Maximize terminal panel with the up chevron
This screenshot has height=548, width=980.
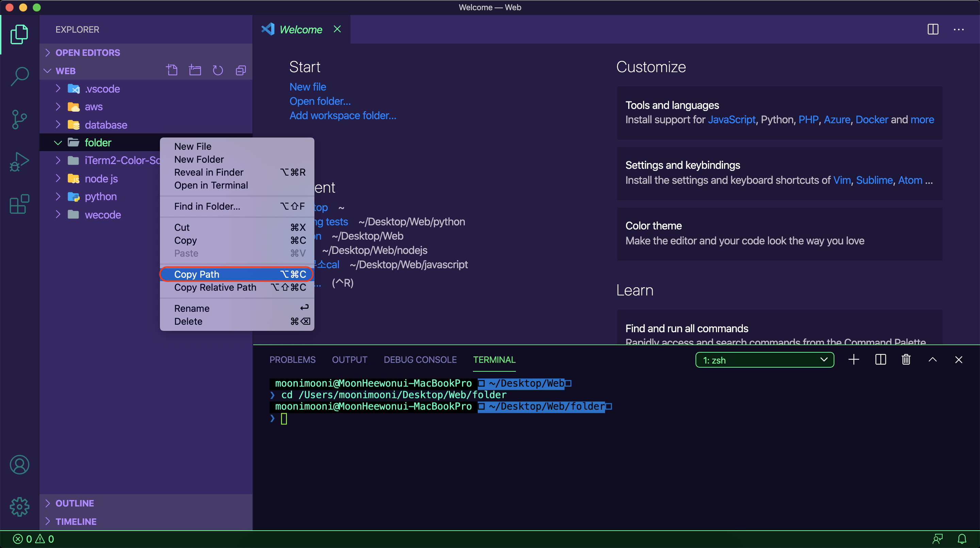point(932,360)
